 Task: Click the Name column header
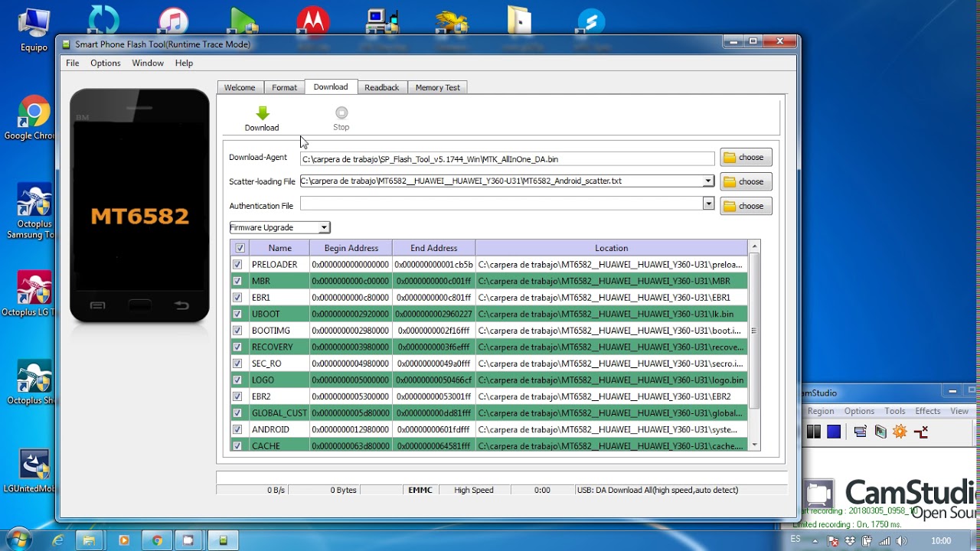click(x=279, y=248)
